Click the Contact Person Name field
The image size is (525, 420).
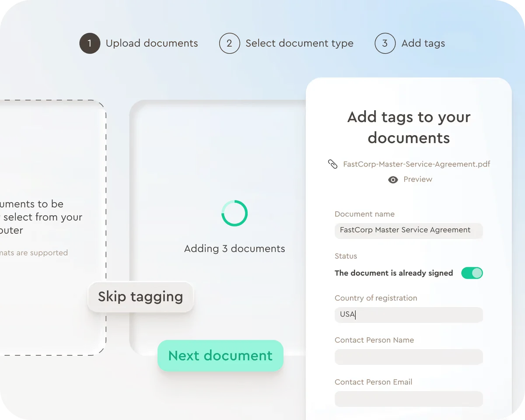[408, 357]
